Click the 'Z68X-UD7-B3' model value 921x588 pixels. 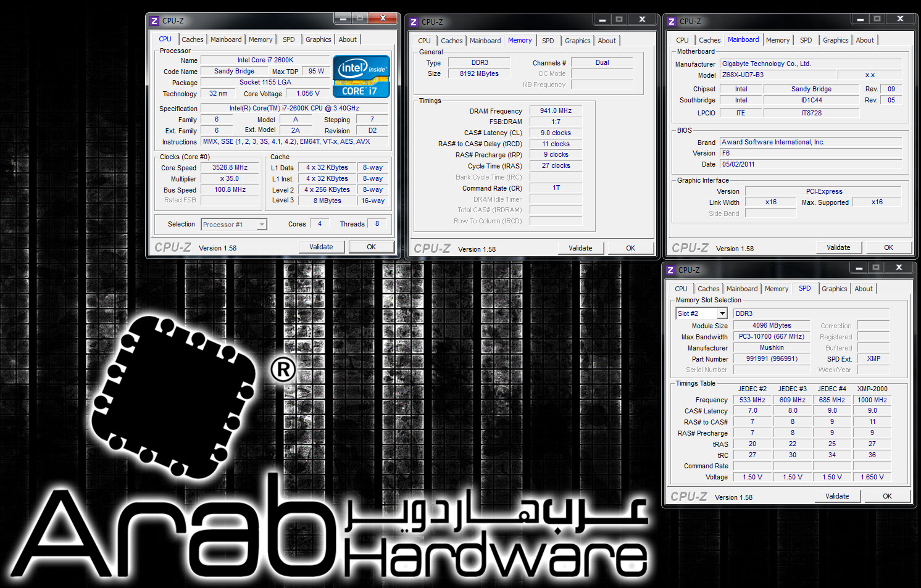tap(778, 75)
